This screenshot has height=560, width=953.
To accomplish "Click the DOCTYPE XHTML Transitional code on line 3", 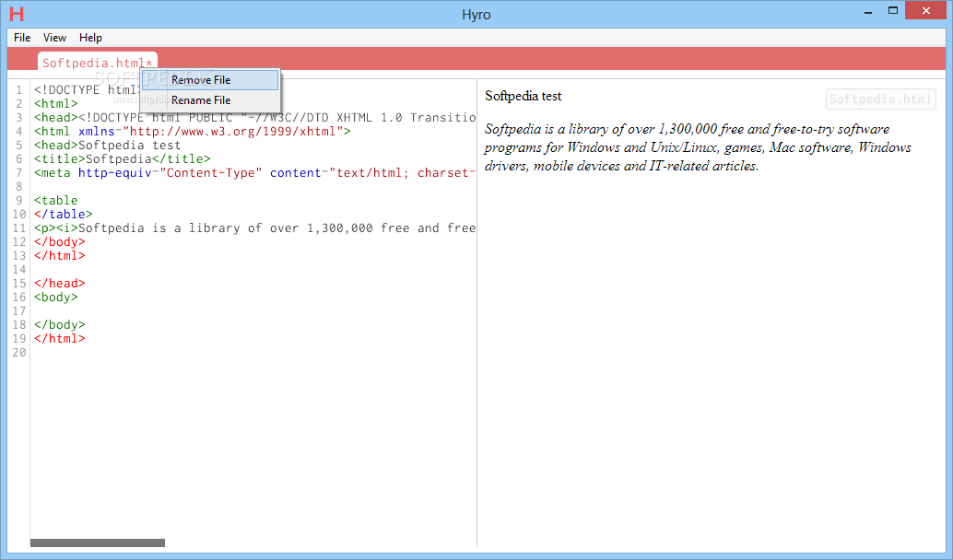I will 277,118.
